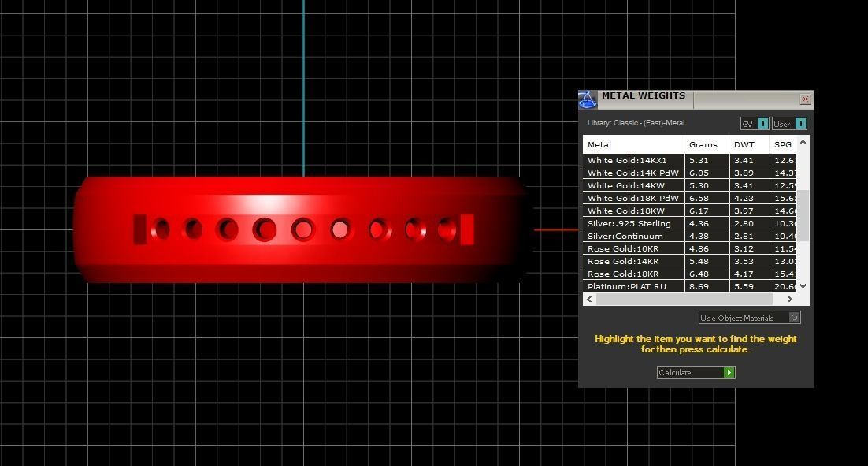Select the White Gold:14KW row
The height and width of the screenshot is (466, 868).
coord(690,185)
